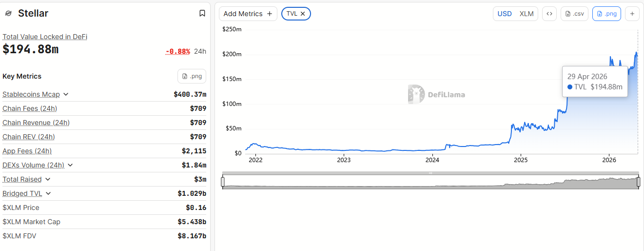The image size is (644, 251).
Task: Remove the TVL metric chip
Action: coord(303,14)
